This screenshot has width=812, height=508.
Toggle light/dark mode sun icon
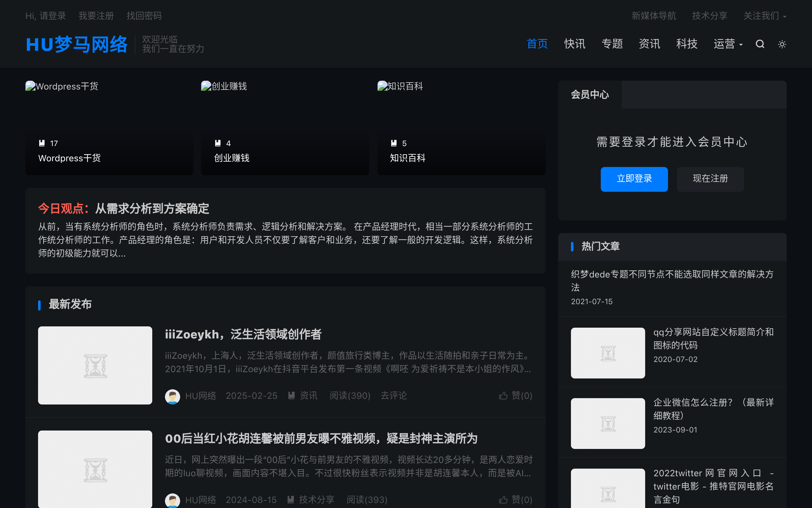(782, 44)
